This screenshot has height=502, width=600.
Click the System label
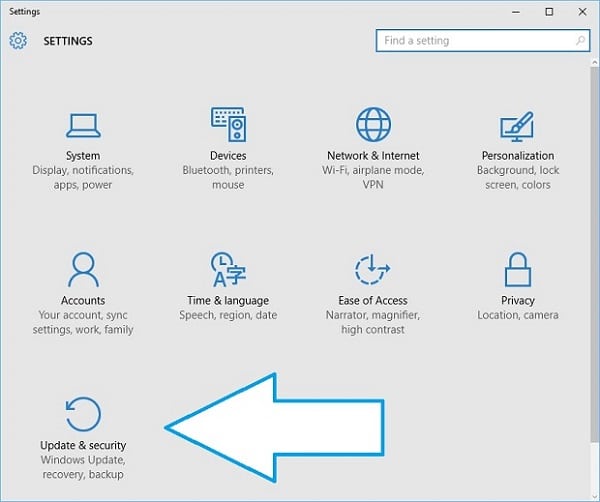[x=83, y=156]
